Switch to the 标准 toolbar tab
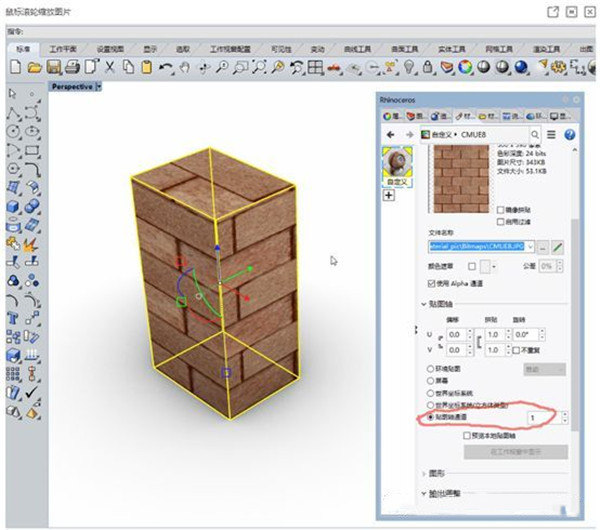 click(23, 49)
